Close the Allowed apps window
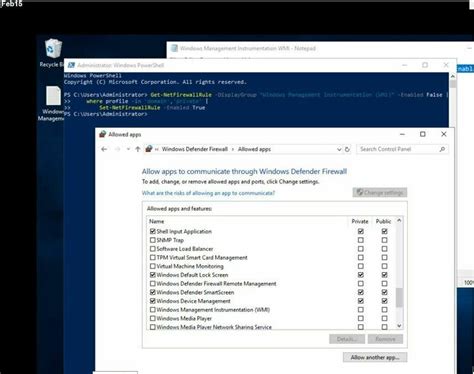 point(444,134)
